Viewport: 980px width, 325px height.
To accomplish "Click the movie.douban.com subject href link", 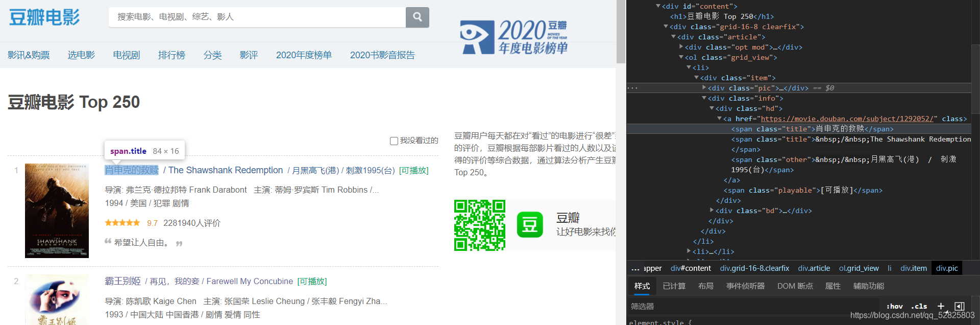I will point(847,119).
